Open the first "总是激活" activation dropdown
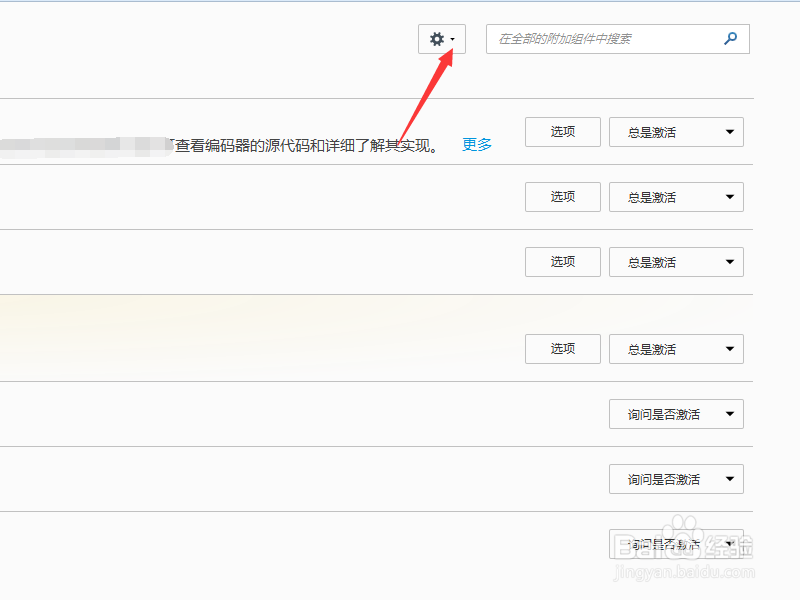The image size is (800, 600). [x=676, y=131]
